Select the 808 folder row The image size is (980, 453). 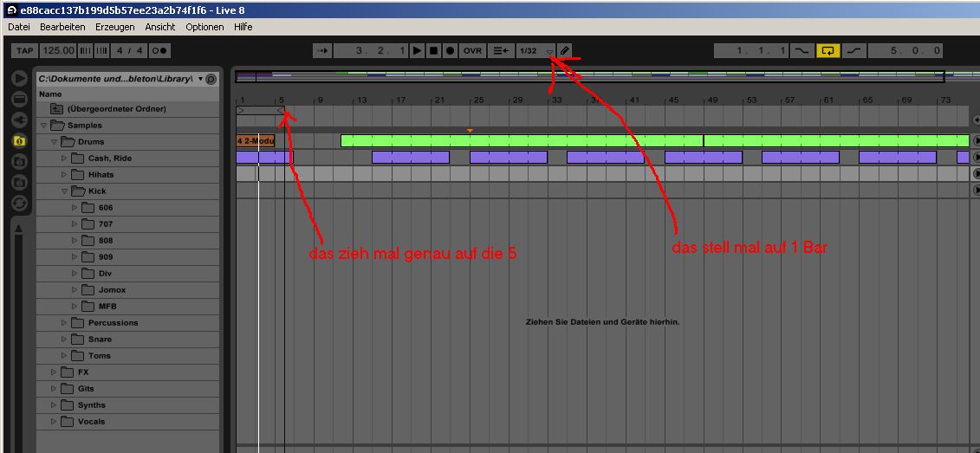[127, 241]
